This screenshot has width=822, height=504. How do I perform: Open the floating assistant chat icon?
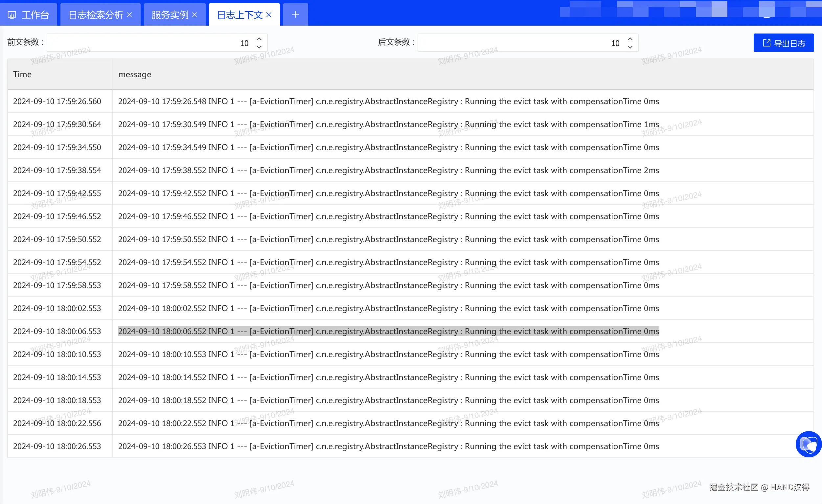click(808, 444)
